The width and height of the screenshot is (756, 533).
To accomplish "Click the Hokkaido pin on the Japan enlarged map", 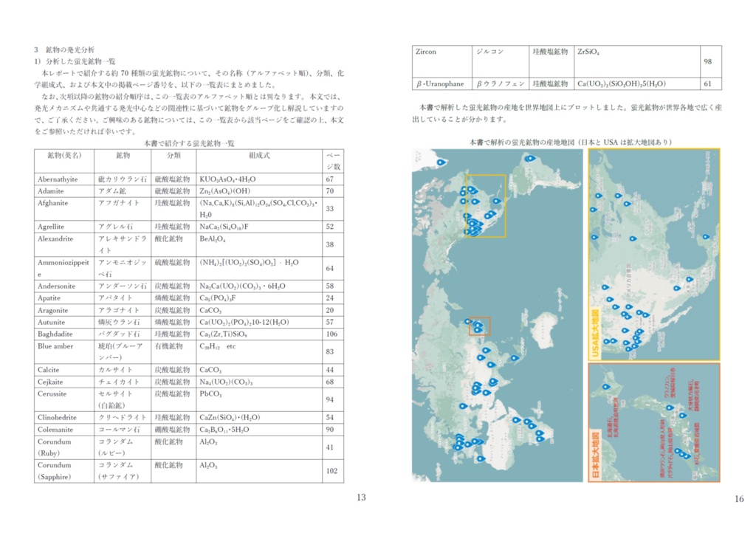I will click(x=606, y=387).
